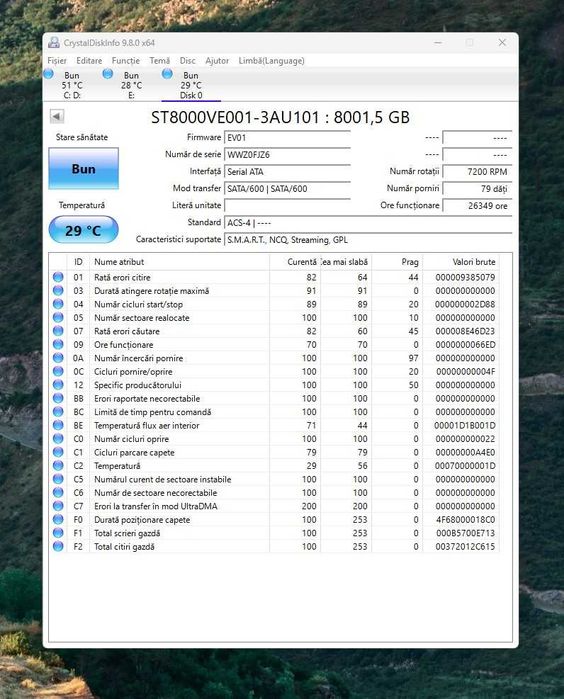Select the Rată erori citire attribute name
This screenshot has height=699, width=564.
click(x=122, y=277)
